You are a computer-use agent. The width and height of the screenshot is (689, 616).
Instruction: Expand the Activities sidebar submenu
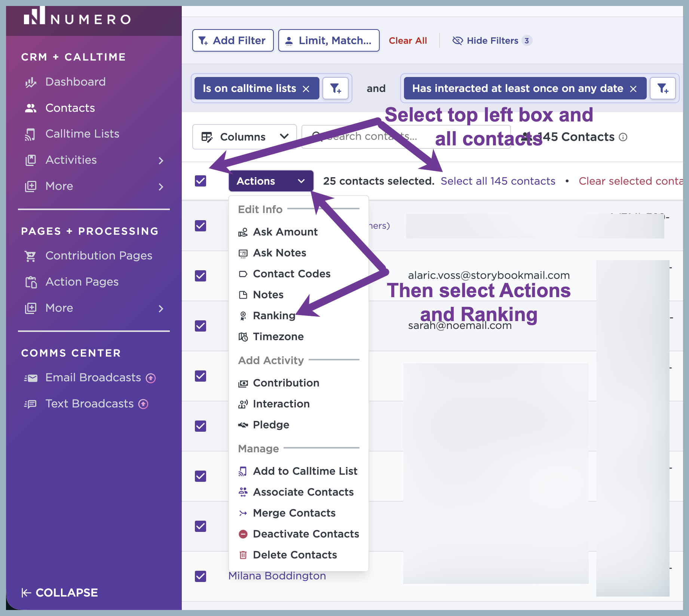click(x=161, y=161)
